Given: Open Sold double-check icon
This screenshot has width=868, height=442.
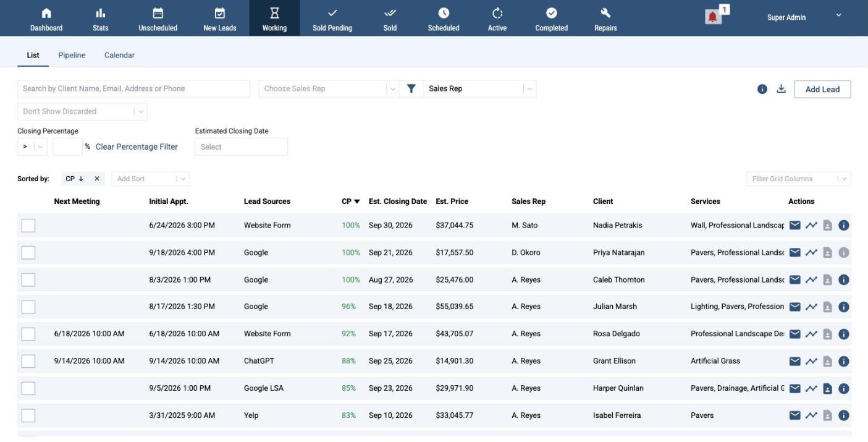Looking at the screenshot, I should 390,13.
